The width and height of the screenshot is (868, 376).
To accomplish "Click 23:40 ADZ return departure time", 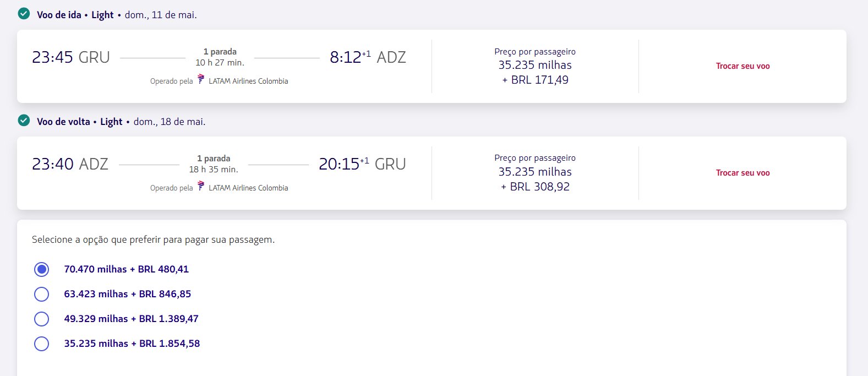I will pyautogui.click(x=70, y=164).
